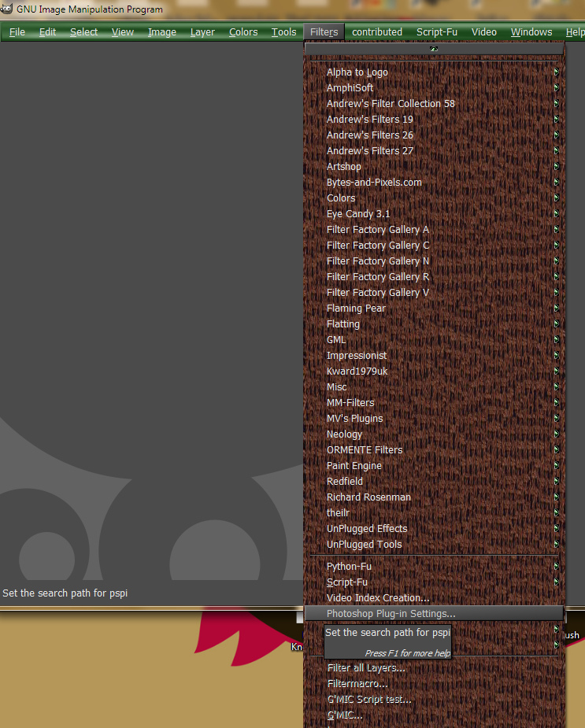The height and width of the screenshot is (728, 585).
Task: Expand Filter Factory Gallery A submenu
Action: click(x=434, y=230)
